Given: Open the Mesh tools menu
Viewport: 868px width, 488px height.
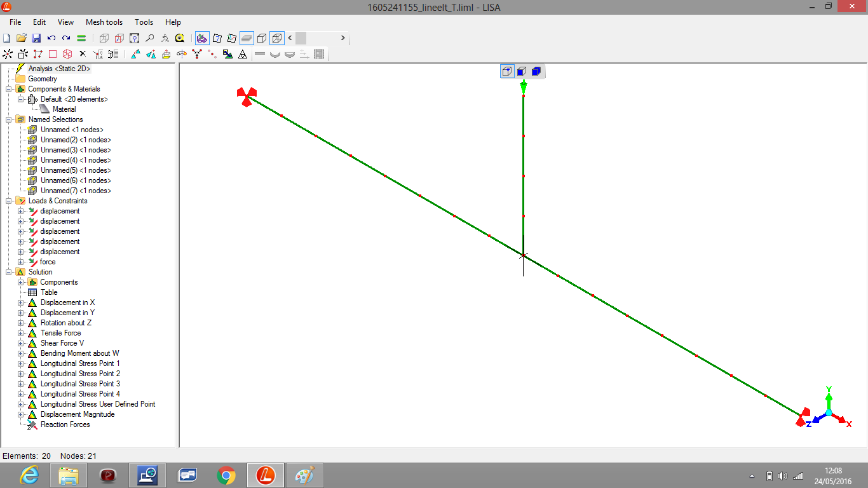Looking at the screenshot, I should tap(104, 22).
